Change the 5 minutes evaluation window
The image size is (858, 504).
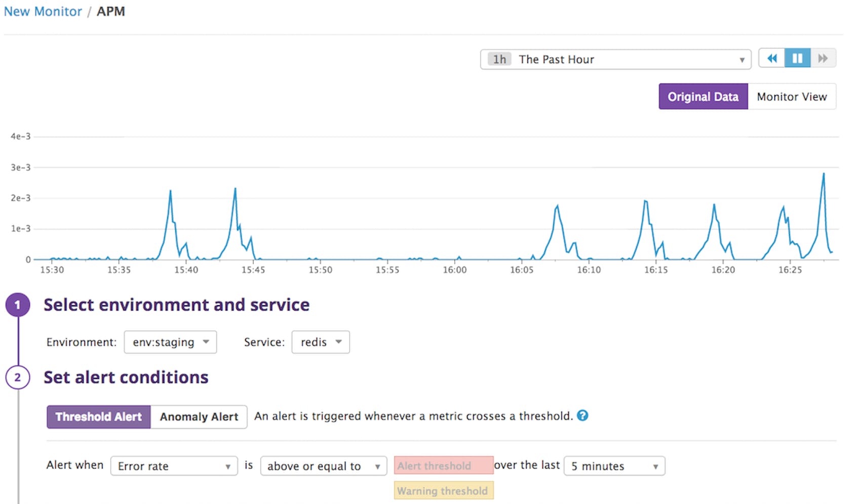click(x=613, y=466)
